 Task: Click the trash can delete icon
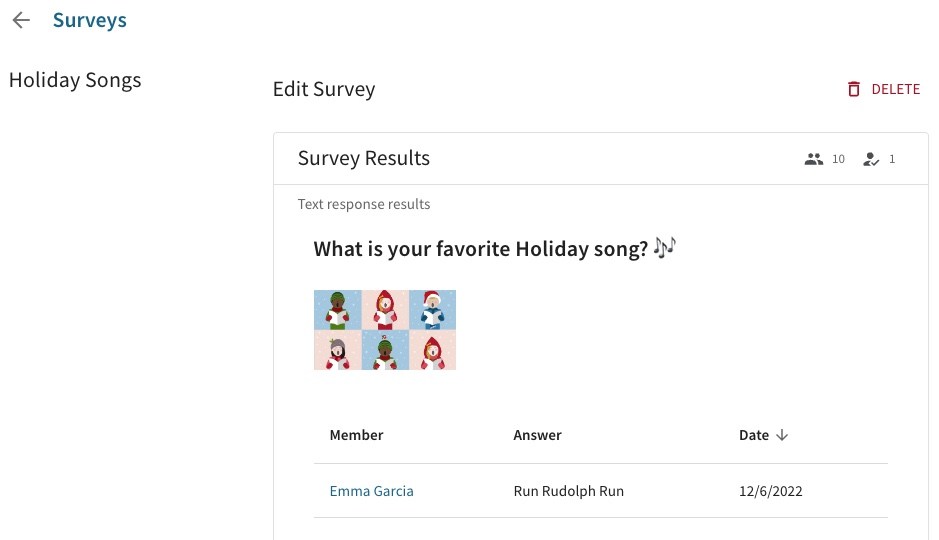point(854,89)
